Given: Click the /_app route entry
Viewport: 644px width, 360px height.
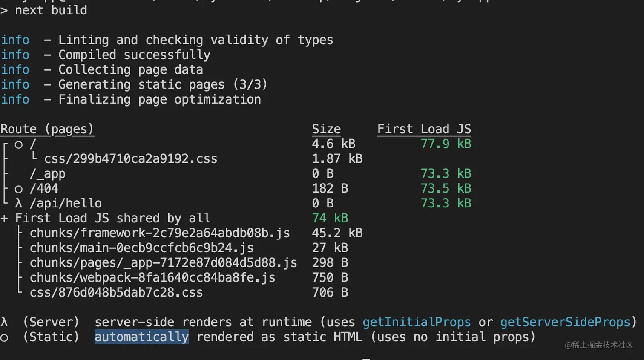Looking at the screenshot, I should pyautogui.click(x=47, y=174).
